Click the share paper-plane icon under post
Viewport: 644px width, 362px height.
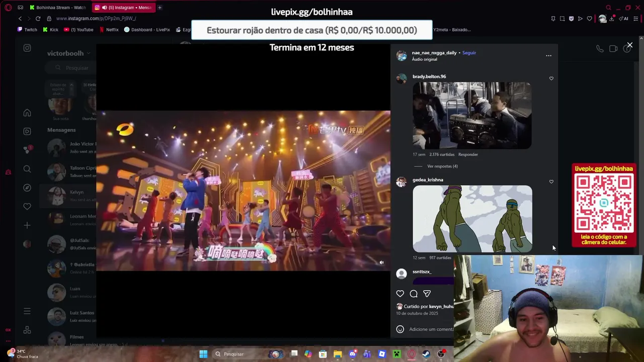[x=427, y=294]
